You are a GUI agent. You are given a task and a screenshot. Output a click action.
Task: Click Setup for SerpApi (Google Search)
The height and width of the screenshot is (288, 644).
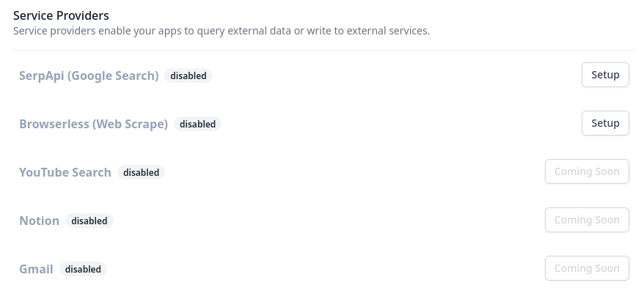(x=605, y=75)
